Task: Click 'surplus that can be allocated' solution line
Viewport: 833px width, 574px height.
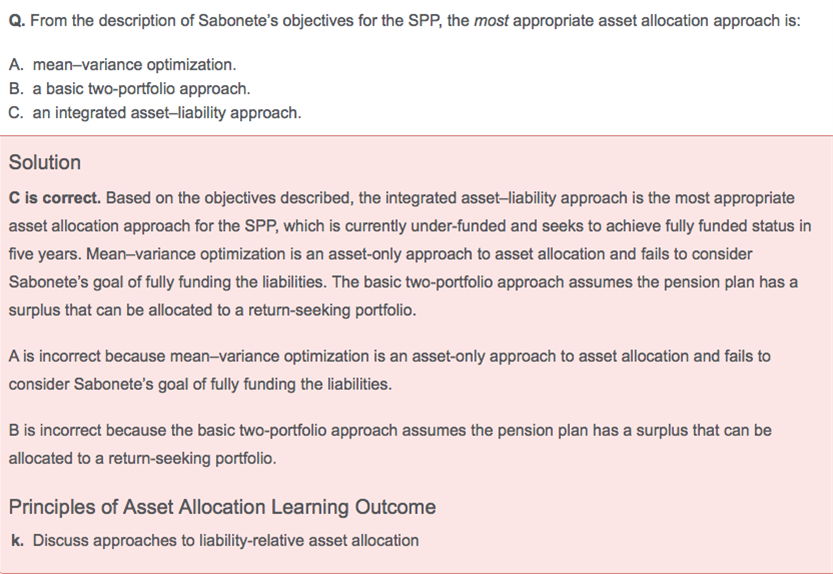Action: coord(212,310)
